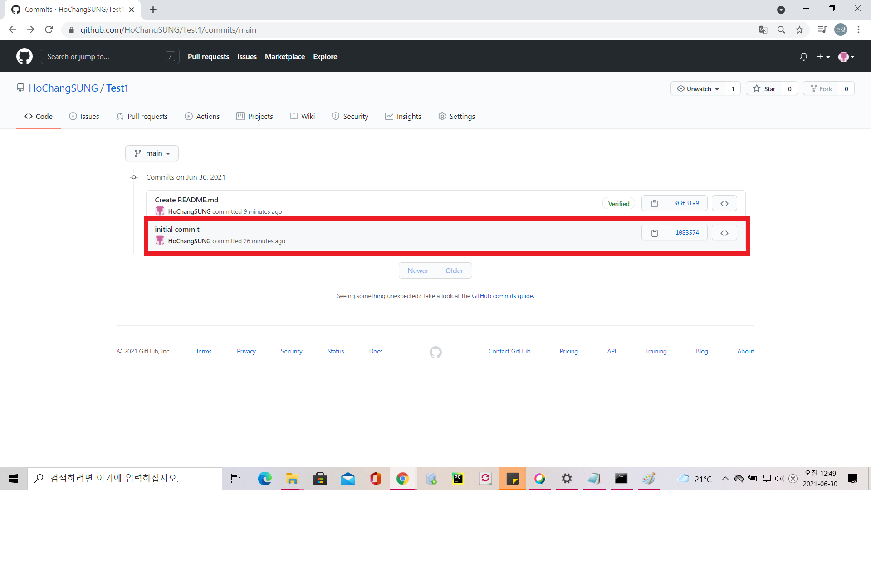Image resolution: width=871 pixels, height=588 pixels.
Task: Click the GitHub Octocat home logo
Action: (24, 56)
